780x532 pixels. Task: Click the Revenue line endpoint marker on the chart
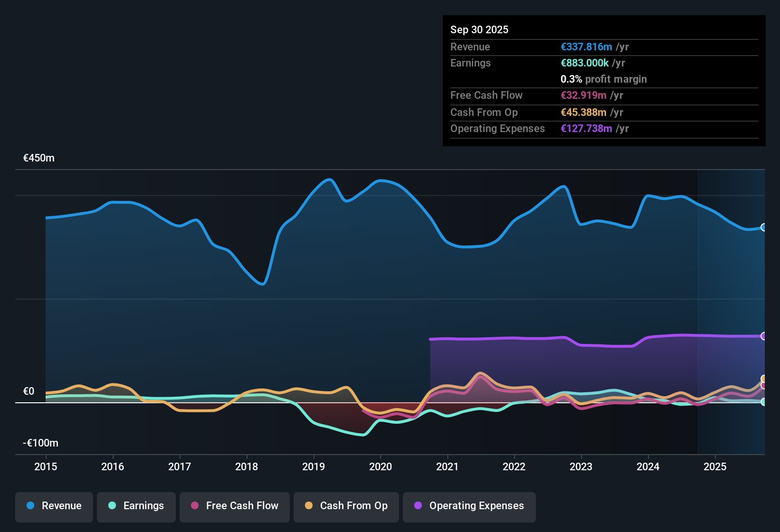coord(763,228)
